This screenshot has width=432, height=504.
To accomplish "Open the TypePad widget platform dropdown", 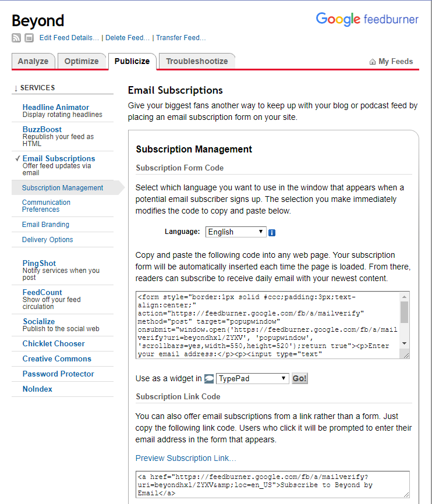I will (x=252, y=378).
